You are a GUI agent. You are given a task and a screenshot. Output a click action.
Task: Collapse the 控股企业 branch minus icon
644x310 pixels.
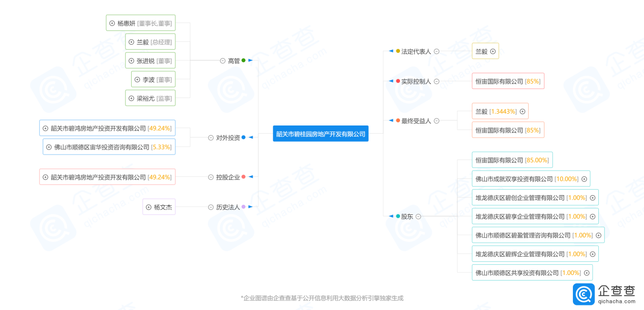click(x=211, y=177)
